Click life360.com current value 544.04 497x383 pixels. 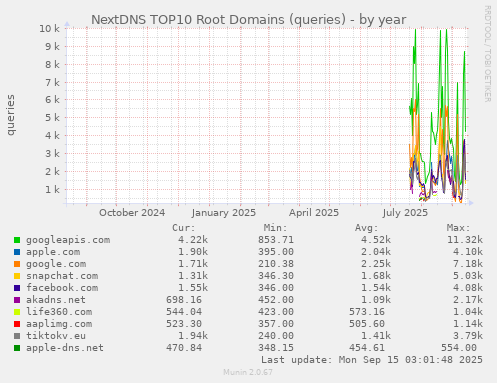click(184, 312)
